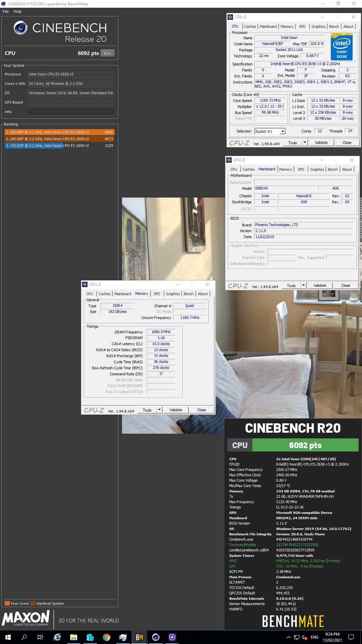Click the Cinebench logo sphere icon
The width and height of the screenshot is (362, 644).
20,28
